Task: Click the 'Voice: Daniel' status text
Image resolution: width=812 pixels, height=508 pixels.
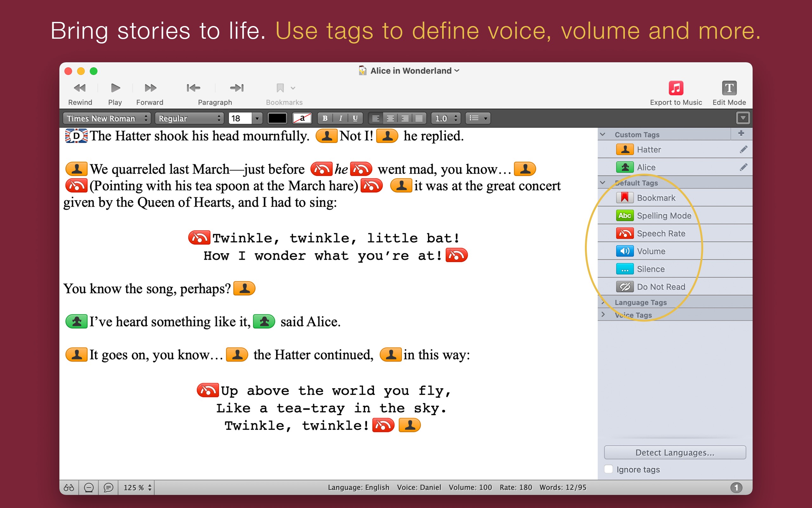Action: coord(419,487)
